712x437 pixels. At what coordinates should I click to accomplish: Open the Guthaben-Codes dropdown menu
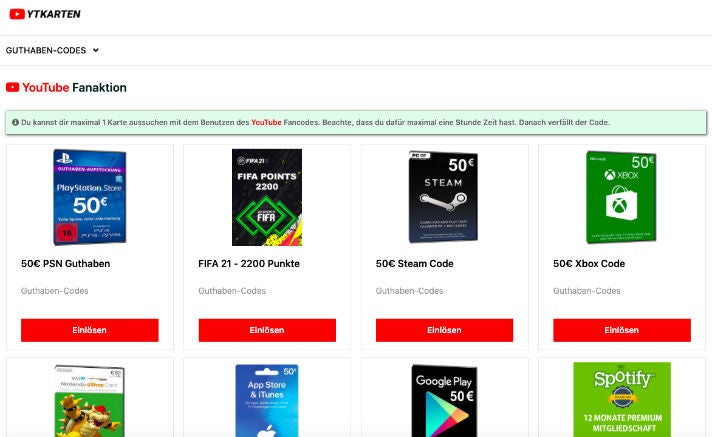[x=52, y=50]
